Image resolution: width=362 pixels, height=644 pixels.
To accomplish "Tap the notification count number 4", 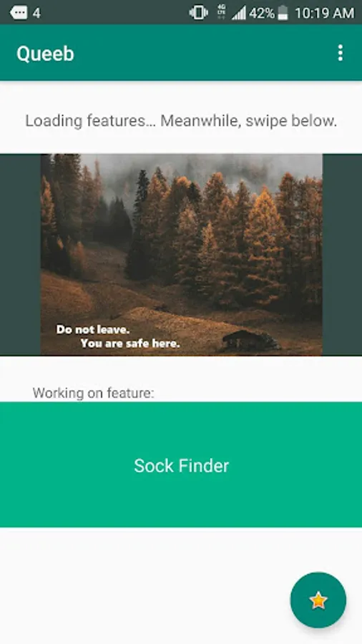I will 36,13.
